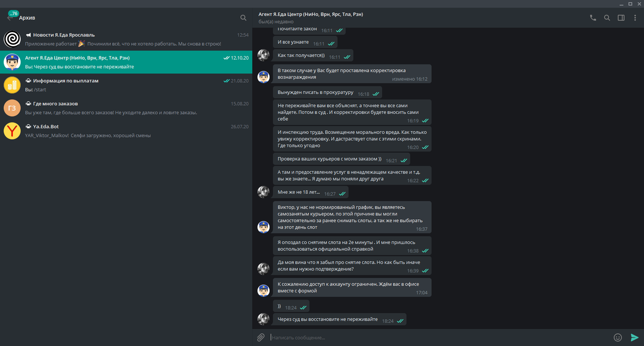Viewport: 644px width, 346px height.
Task: Send the message with the paper plane
Action: point(635,337)
